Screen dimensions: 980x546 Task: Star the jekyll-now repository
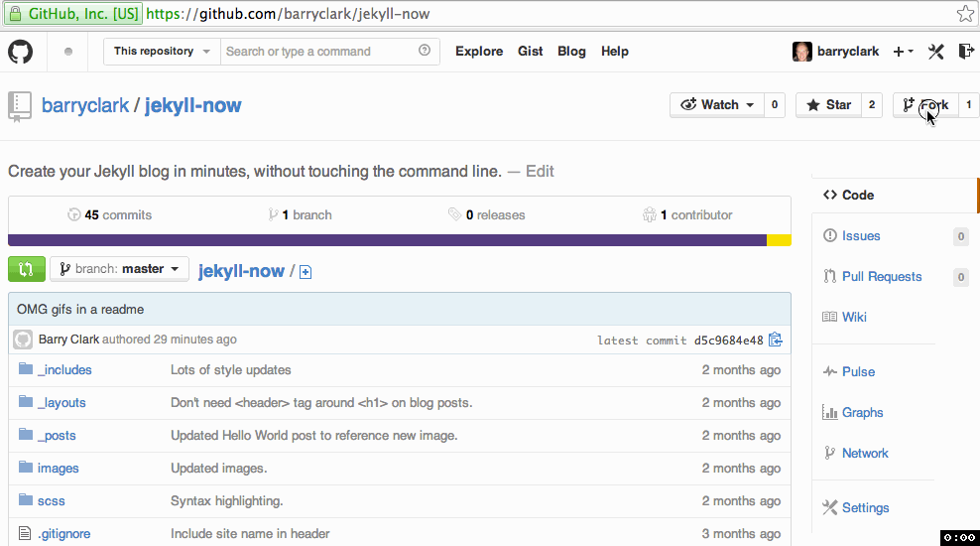(x=828, y=105)
